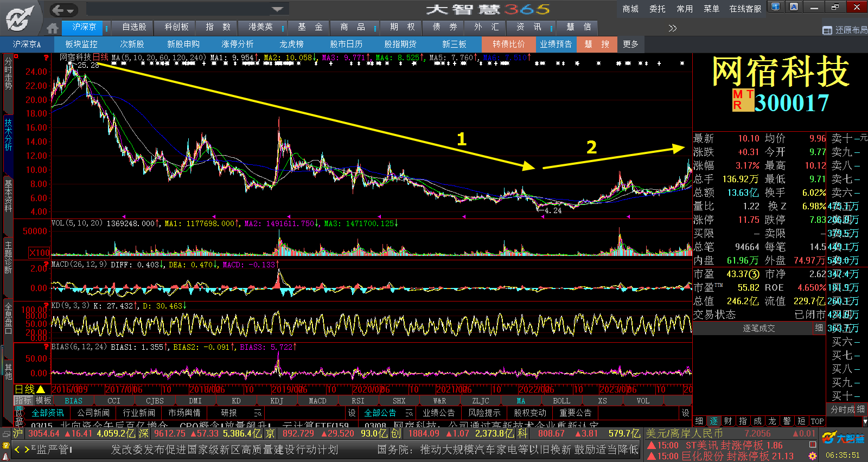Click the search icon beside 研报
The image size is (868, 462).
click(x=258, y=413)
